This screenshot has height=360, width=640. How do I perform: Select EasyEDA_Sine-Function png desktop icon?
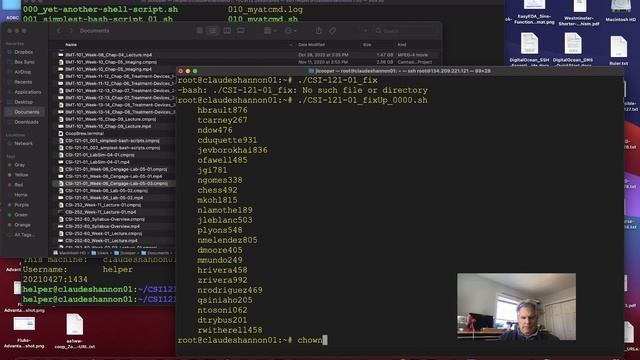(x=534, y=12)
